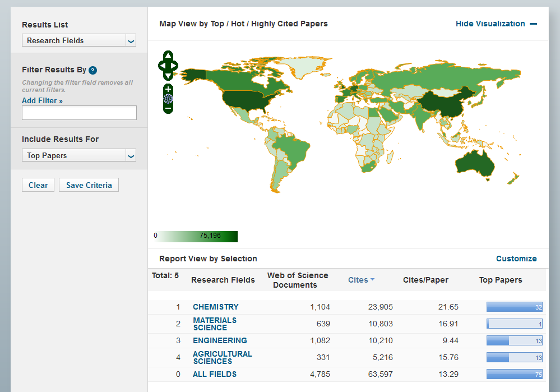The image size is (560, 392).
Task: Open the CHEMISTRY research field
Action: 215,307
